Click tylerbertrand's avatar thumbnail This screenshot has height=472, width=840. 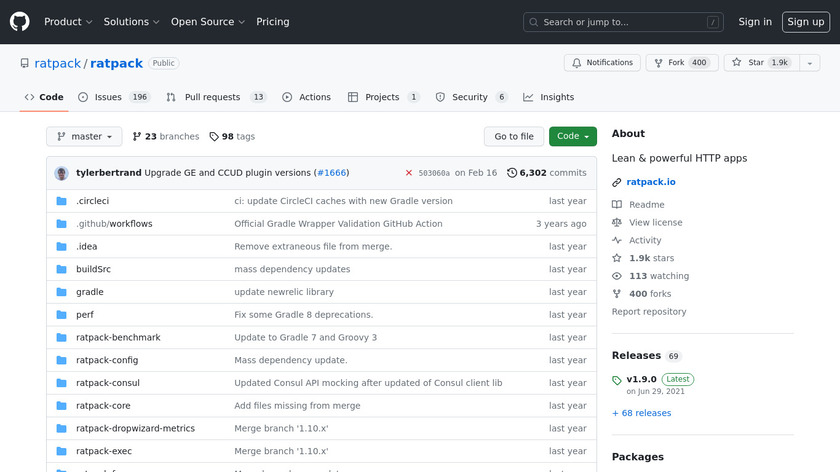click(x=62, y=173)
